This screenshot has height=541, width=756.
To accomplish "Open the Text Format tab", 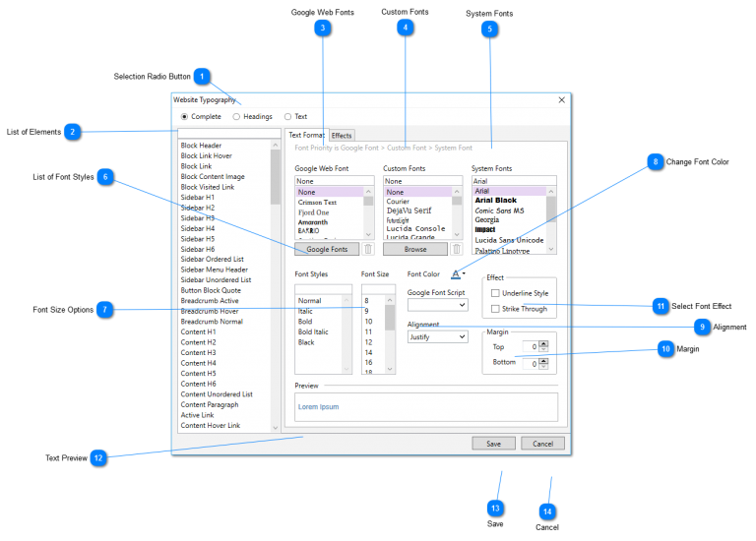I will [x=306, y=136].
